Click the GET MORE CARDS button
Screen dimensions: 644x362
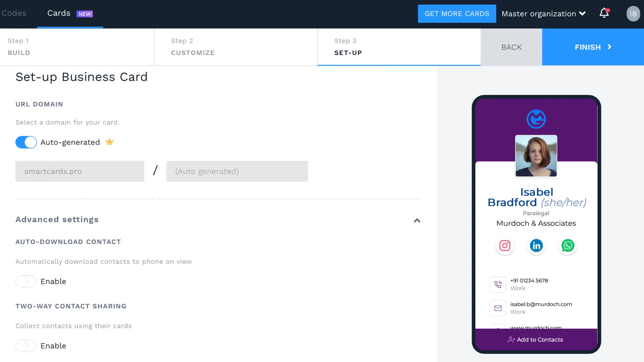pyautogui.click(x=457, y=14)
